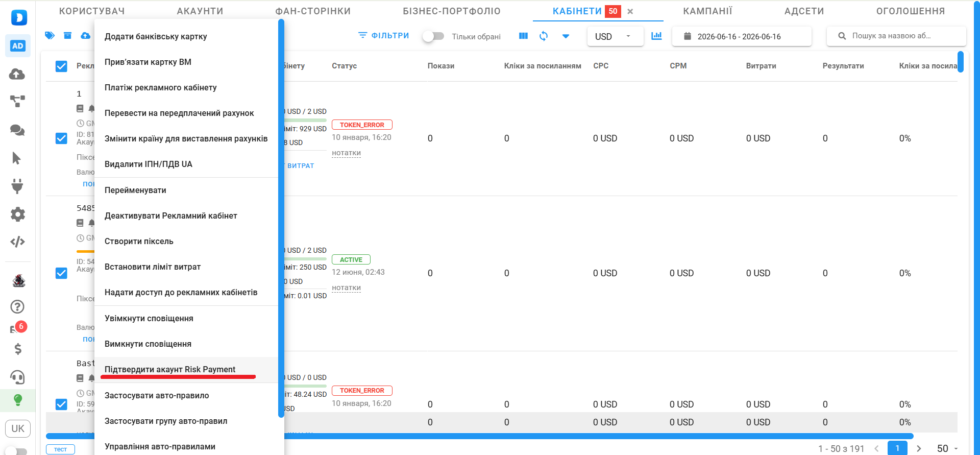Screen dimensions: 980x455
Task: Choose Перевести на передплачений рахунок
Action: (186, 113)
